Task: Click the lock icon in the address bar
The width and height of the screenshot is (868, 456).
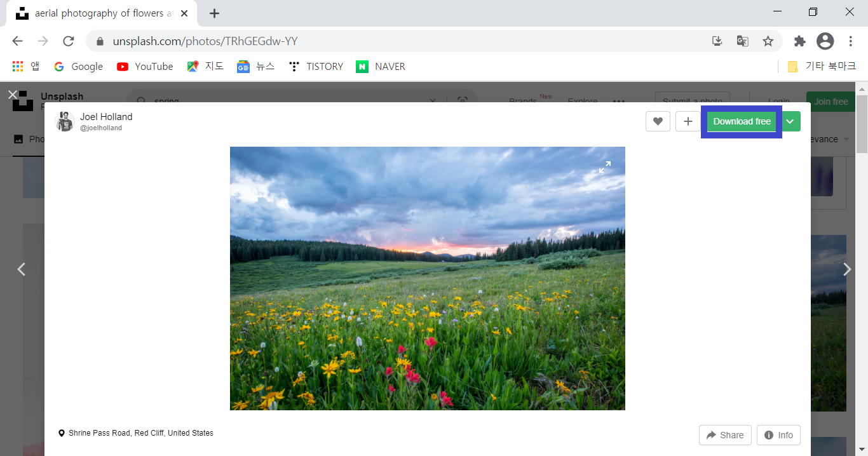Action: (x=99, y=41)
